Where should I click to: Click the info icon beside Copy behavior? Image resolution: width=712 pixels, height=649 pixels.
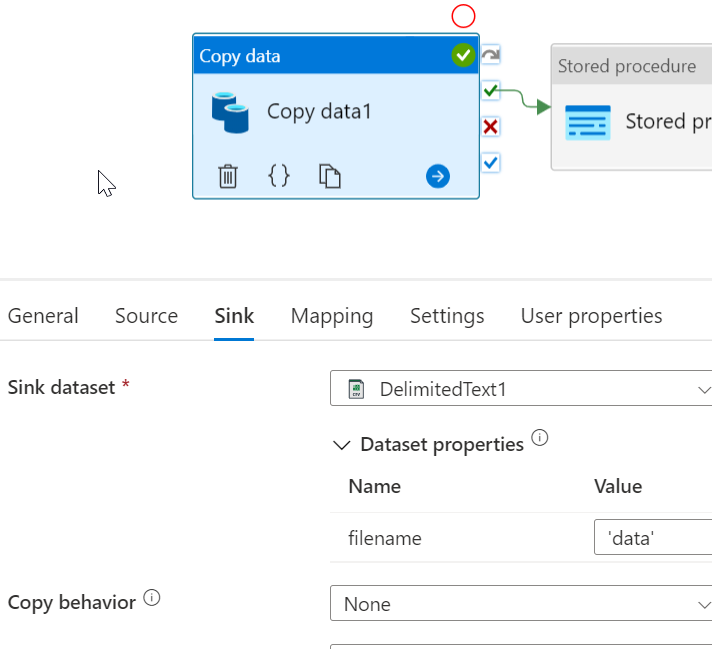click(x=152, y=598)
